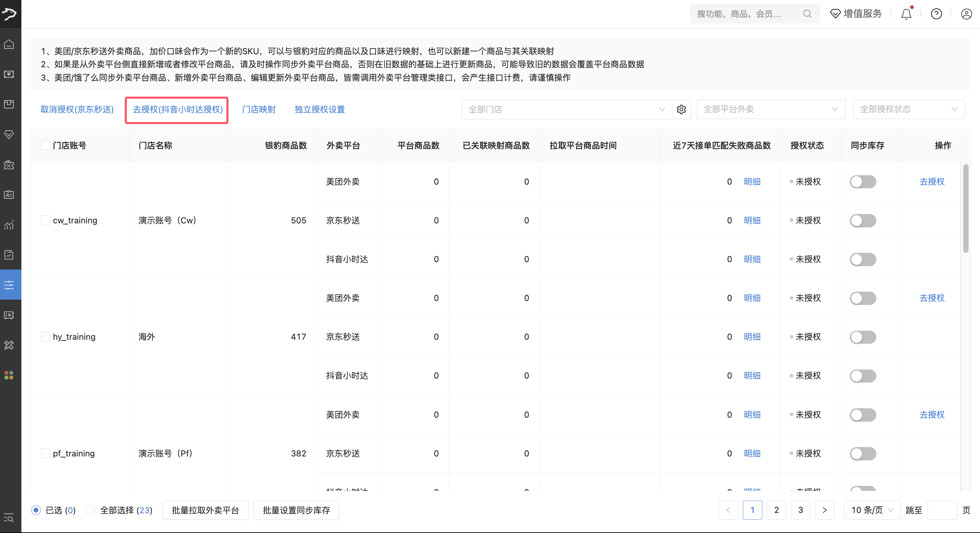Click the notification bell icon
Screen dimensions: 980x533
tap(906, 14)
